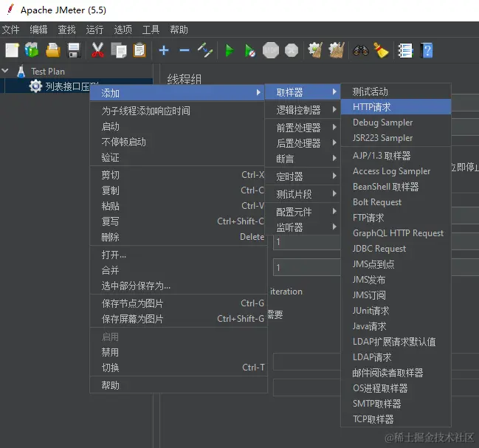Expand the 添加 submenu entry
479x448 pixels.
pyautogui.click(x=177, y=93)
